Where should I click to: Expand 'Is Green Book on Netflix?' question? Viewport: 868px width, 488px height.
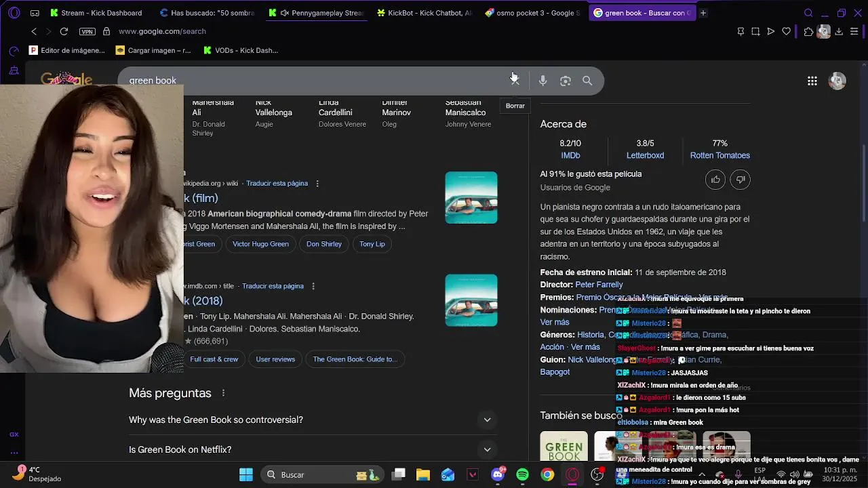312,450
